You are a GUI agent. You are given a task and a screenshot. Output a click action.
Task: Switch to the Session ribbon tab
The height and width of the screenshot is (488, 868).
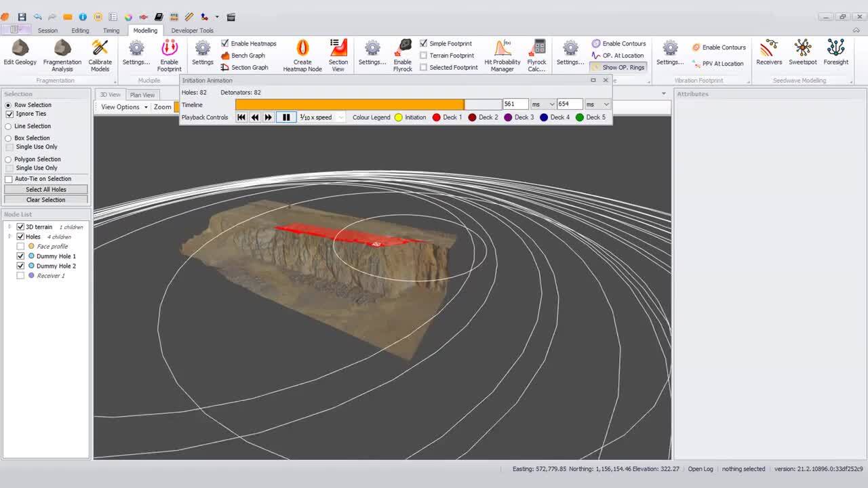point(47,30)
